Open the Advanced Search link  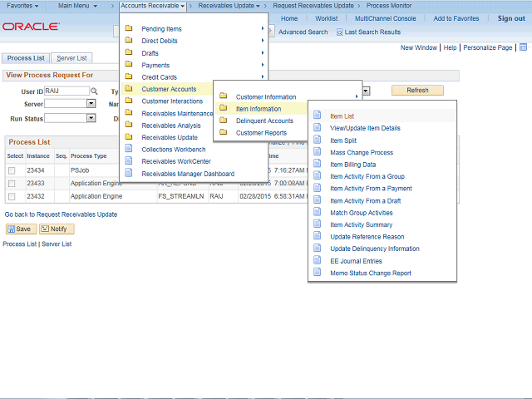tap(303, 32)
